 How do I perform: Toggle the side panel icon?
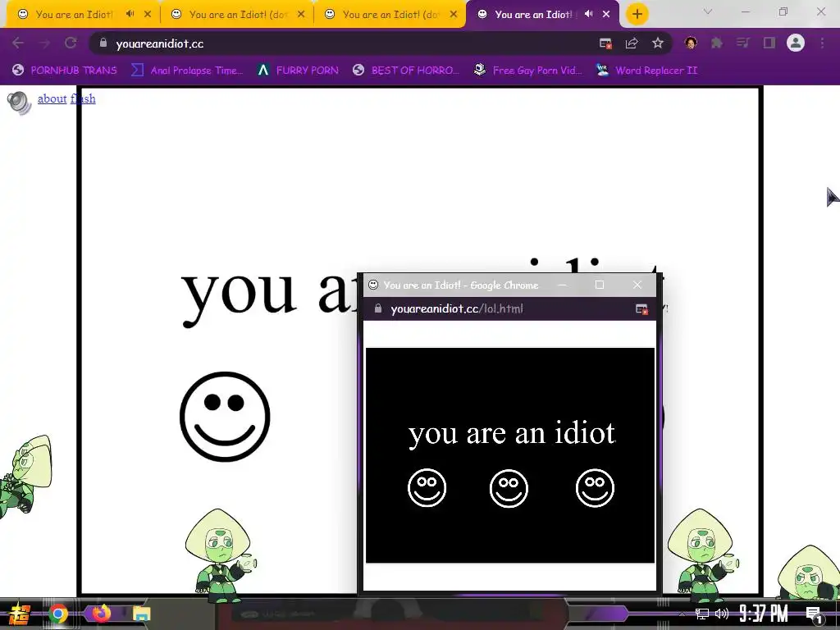point(769,43)
